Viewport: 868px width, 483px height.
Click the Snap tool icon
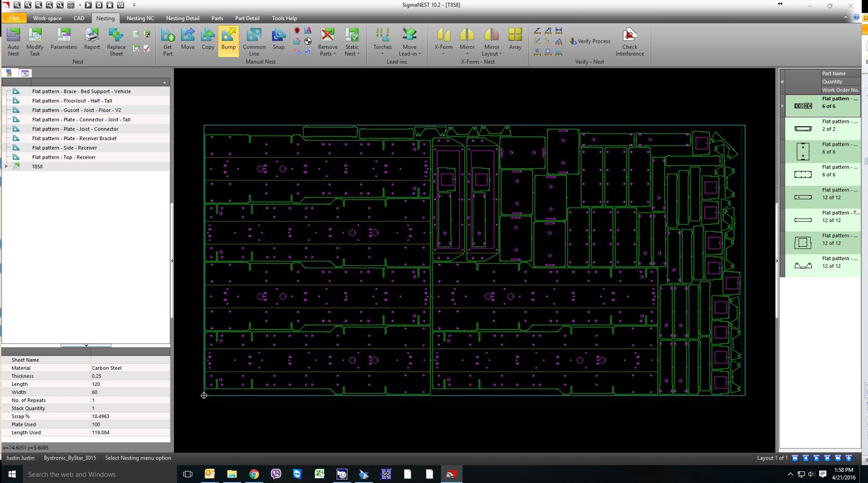(x=278, y=40)
